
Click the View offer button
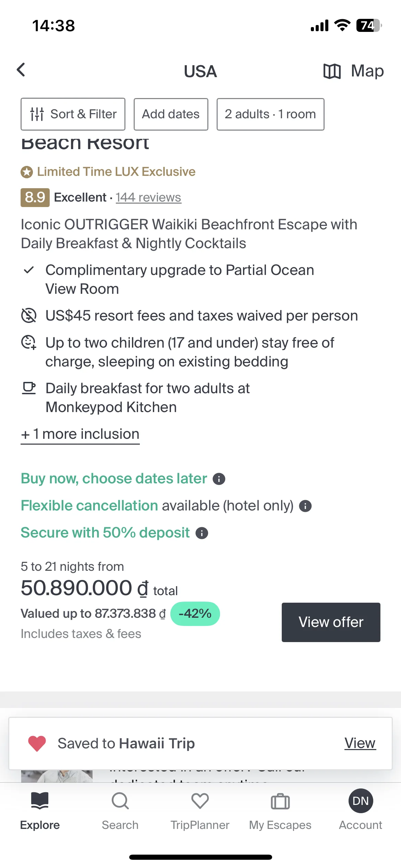(x=331, y=622)
